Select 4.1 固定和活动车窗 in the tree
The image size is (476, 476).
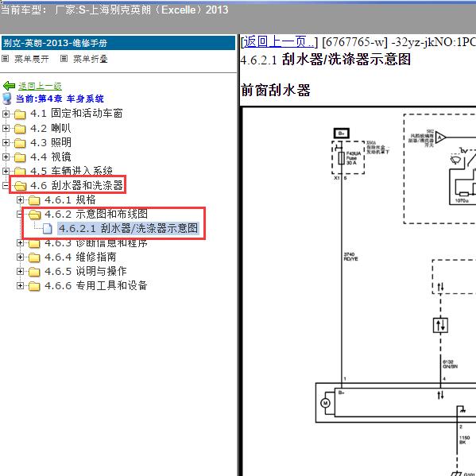click(76, 114)
